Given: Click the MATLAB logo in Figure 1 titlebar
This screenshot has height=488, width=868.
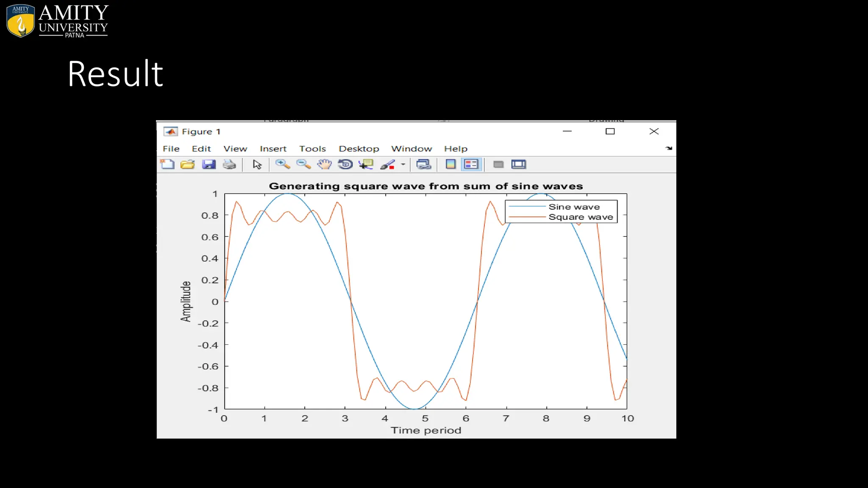Looking at the screenshot, I should (x=171, y=132).
